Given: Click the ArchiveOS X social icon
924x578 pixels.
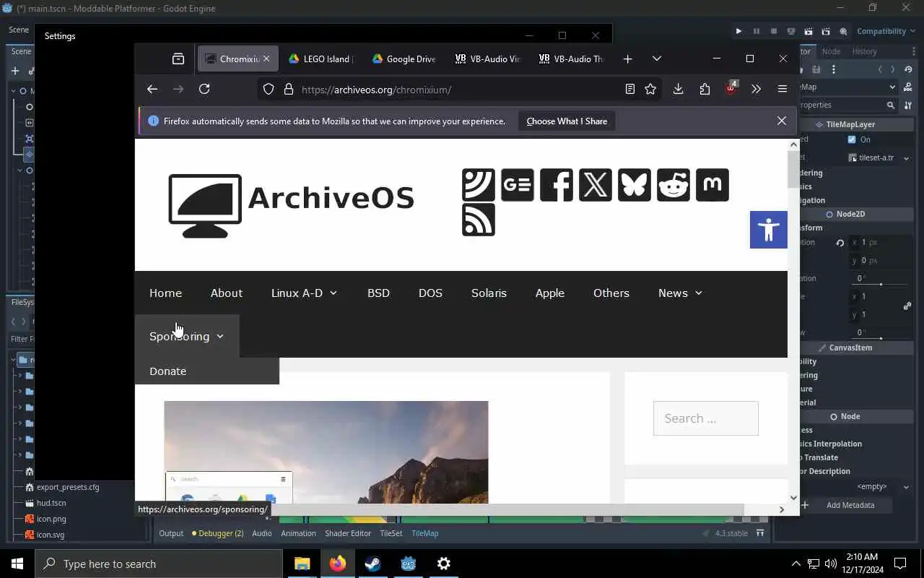Looking at the screenshot, I should click(x=595, y=185).
